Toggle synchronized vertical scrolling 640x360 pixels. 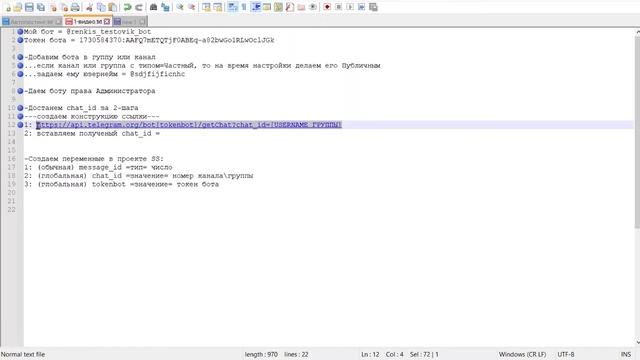point(206,7)
